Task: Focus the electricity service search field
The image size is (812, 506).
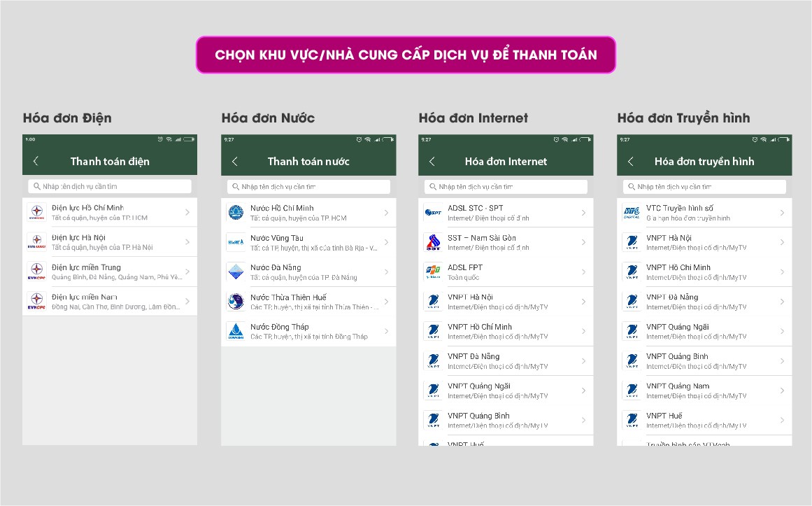Action: click(x=110, y=186)
